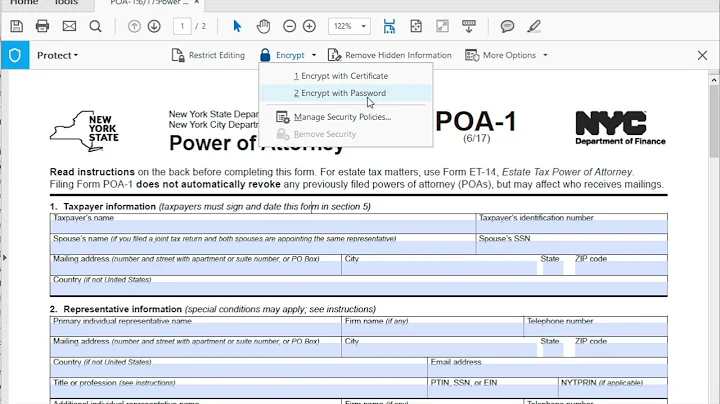Viewport: 720px width, 404px height.
Task: Go to next page arrow
Action: tap(154, 26)
